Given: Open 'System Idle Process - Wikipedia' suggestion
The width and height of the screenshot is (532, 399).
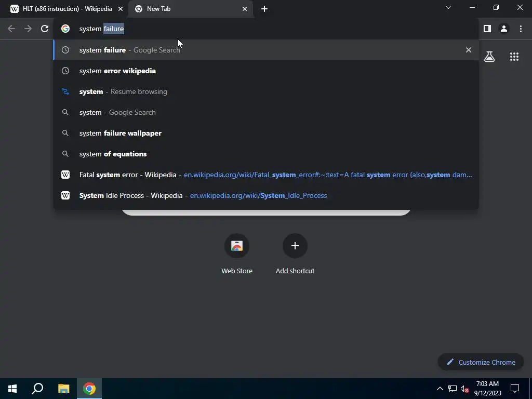Looking at the screenshot, I should [x=266, y=195].
